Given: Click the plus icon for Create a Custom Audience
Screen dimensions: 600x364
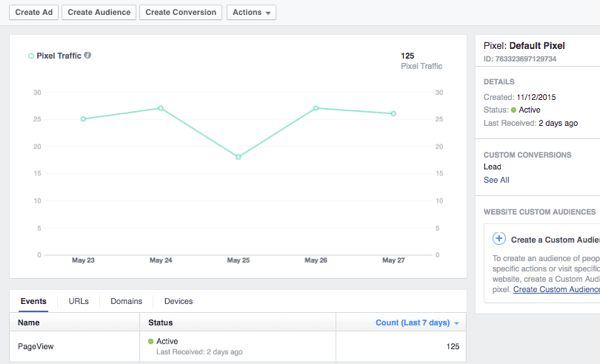Looking at the screenshot, I should click(499, 238).
